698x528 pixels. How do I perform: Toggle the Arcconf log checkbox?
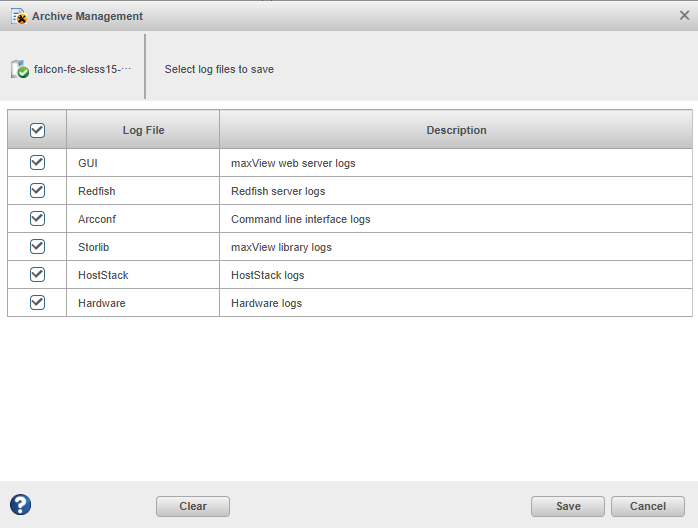point(37,218)
